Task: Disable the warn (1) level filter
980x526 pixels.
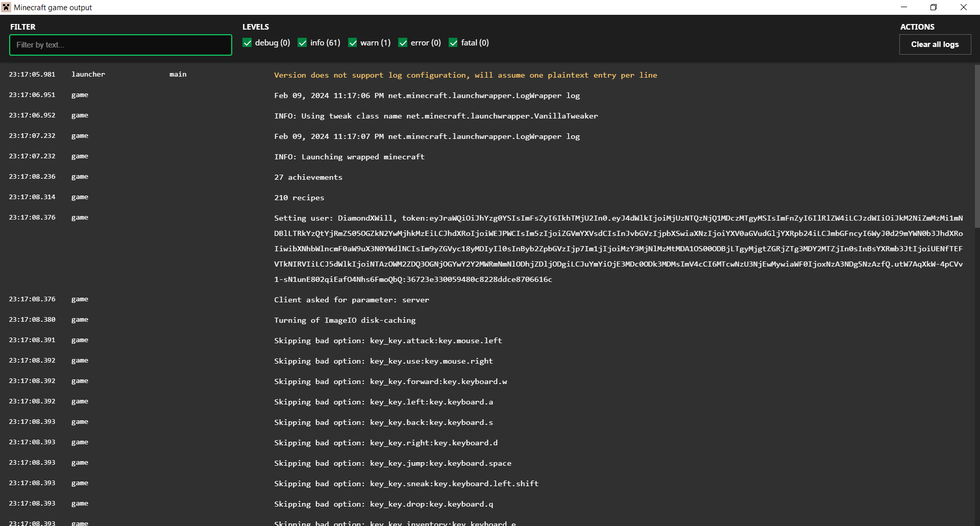Action: pos(353,43)
